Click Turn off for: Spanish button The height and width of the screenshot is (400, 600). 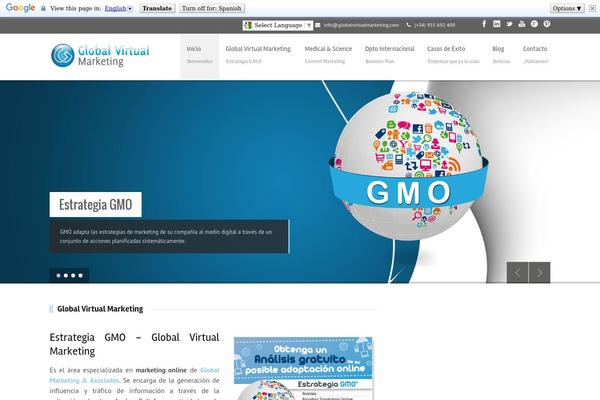pos(212,8)
